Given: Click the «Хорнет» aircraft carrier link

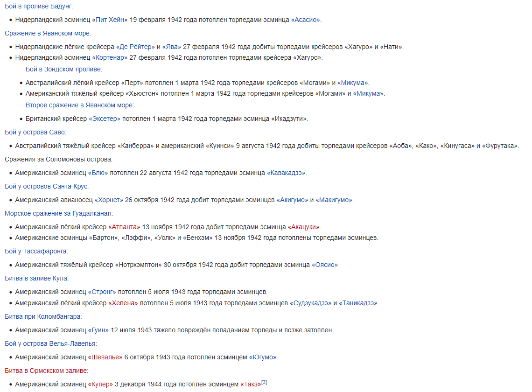Looking at the screenshot, I should tap(109, 200).
